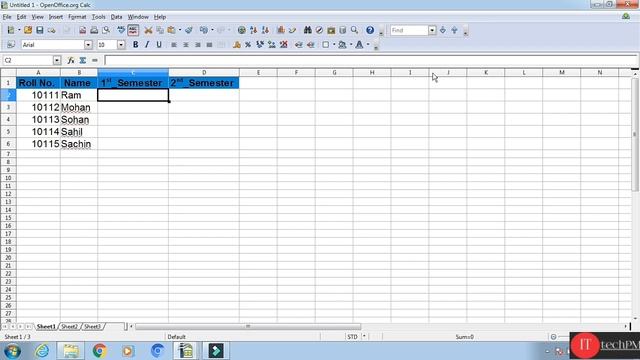Viewport: 640px width, 360px height.
Task: Switch to Sheet2 tab
Action: tap(69, 327)
